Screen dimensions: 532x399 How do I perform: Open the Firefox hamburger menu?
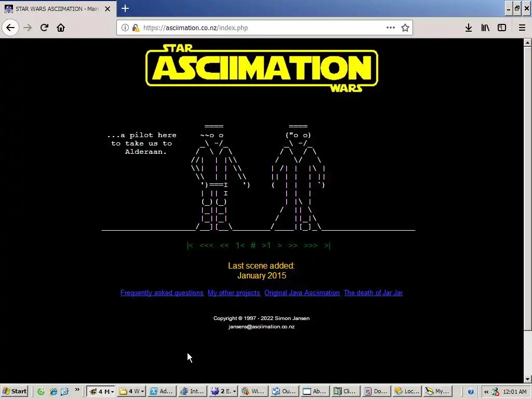click(x=522, y=28)
